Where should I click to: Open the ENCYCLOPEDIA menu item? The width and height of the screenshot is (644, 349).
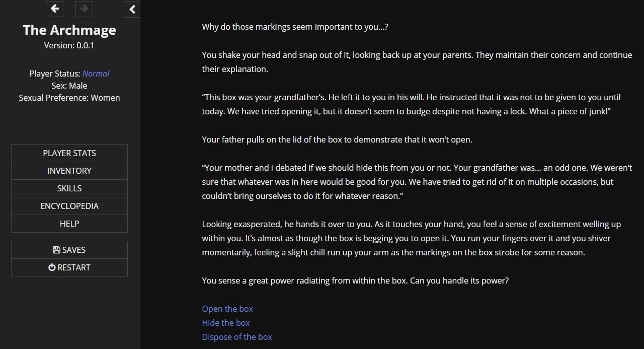point(69,206)
